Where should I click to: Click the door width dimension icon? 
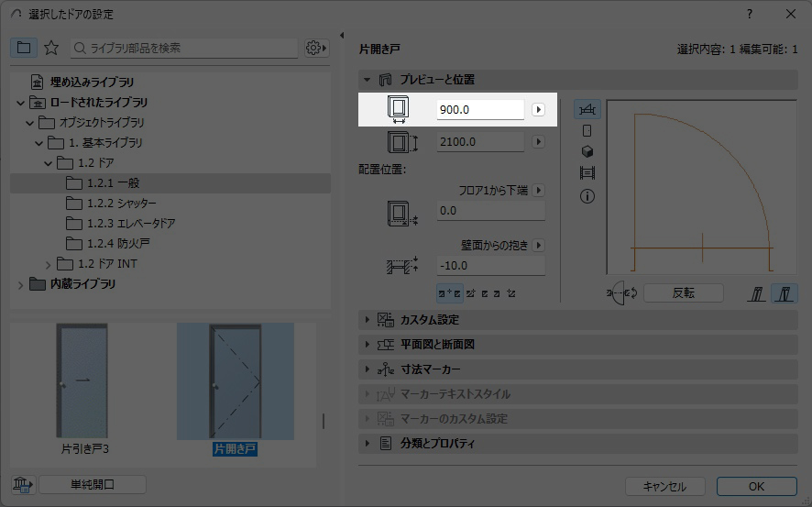click(398, 110)
